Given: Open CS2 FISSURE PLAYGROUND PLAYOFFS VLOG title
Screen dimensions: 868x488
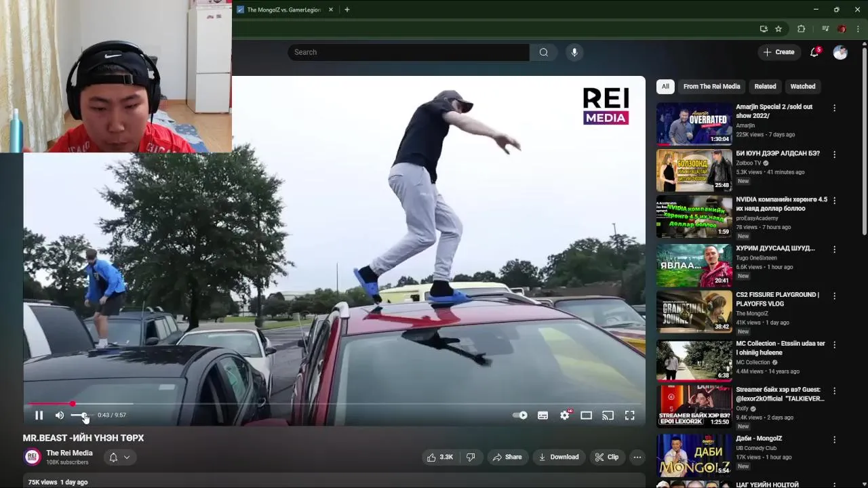Looking at the screenshot, I should [778, 300].
